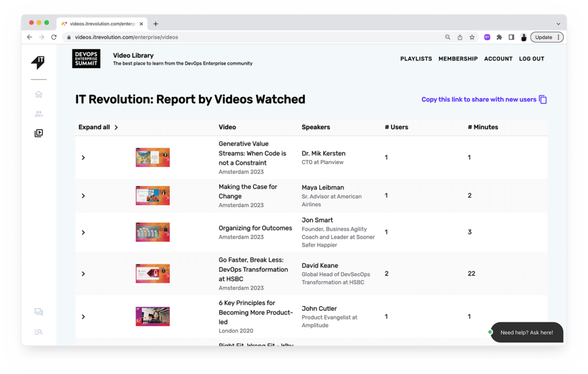This screenshot has height=374, width=588.
Task: Click the Log Out link
Action: click(x=531, y=59)
